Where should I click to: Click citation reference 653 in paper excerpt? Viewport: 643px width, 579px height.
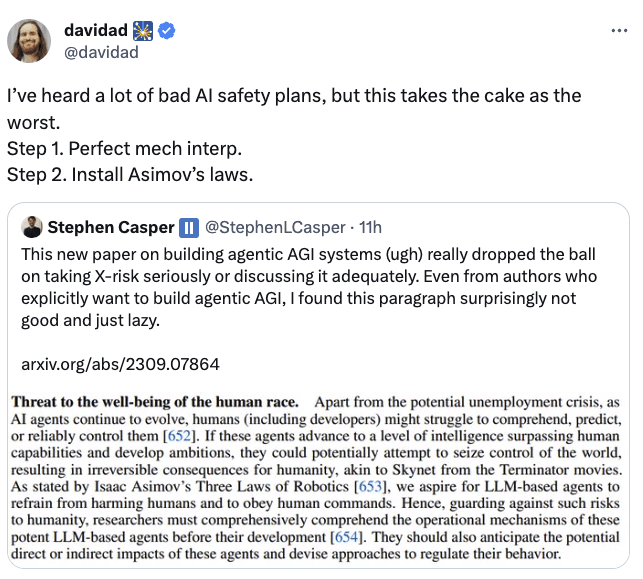pos(370,486)
